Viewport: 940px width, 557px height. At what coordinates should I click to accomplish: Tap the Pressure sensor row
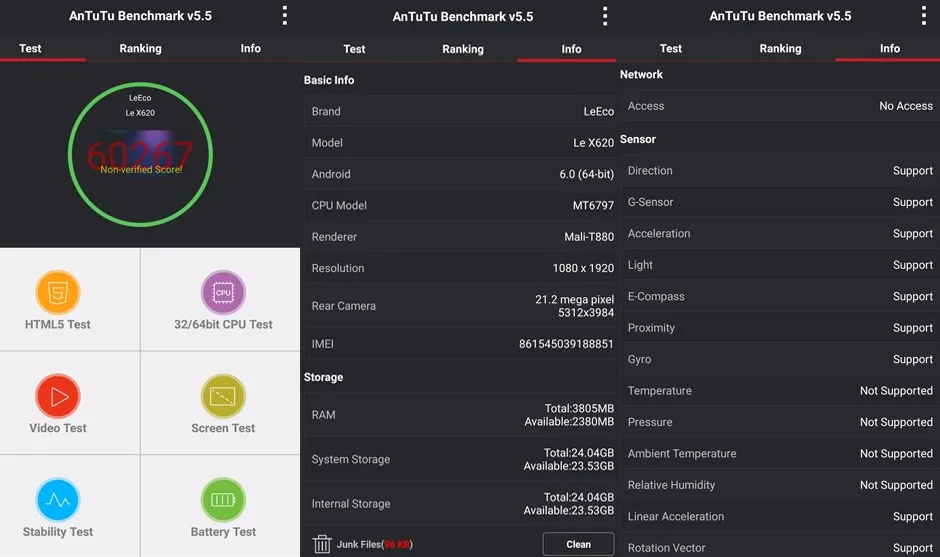780,422
